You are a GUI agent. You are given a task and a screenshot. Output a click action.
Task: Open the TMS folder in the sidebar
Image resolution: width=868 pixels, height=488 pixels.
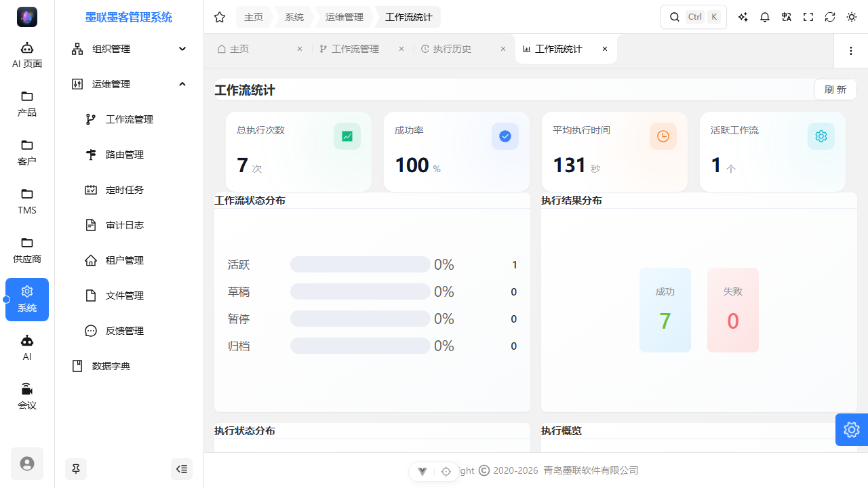tap(27, 202)
